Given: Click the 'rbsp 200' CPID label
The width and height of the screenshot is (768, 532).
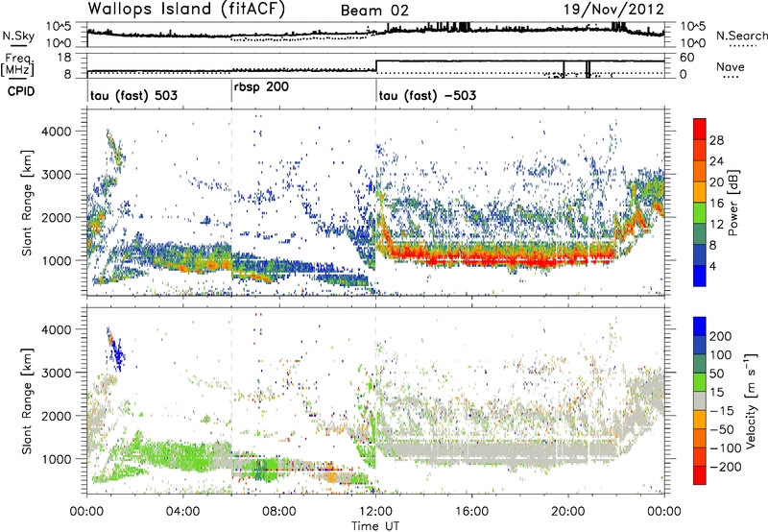Looking at the screenshot, I should [x=261, y=87].
